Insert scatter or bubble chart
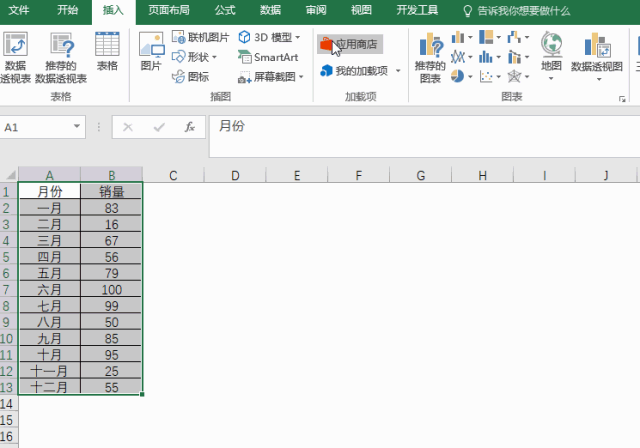This screenshot has height=448, width=640. coord(490,76)
